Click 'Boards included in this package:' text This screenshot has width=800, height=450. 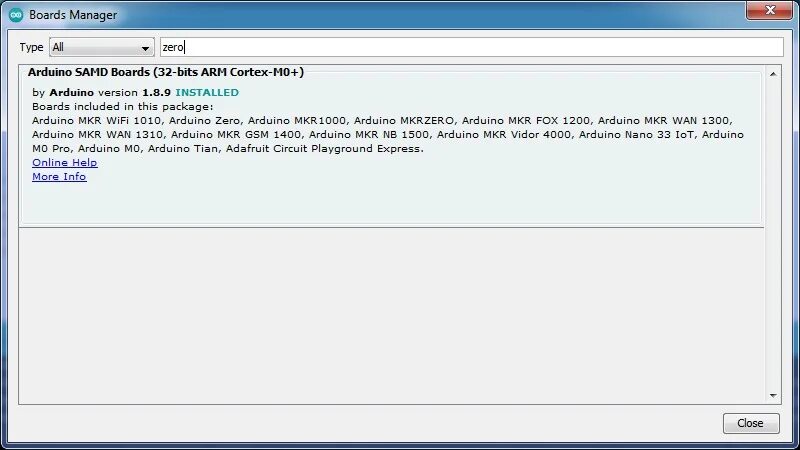click(x=122, y=107)
